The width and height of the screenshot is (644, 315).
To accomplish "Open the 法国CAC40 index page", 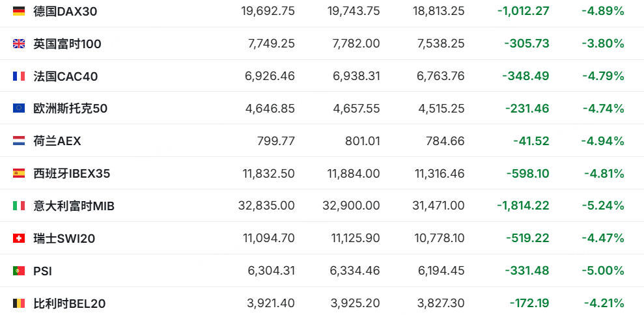I will 66,76.
